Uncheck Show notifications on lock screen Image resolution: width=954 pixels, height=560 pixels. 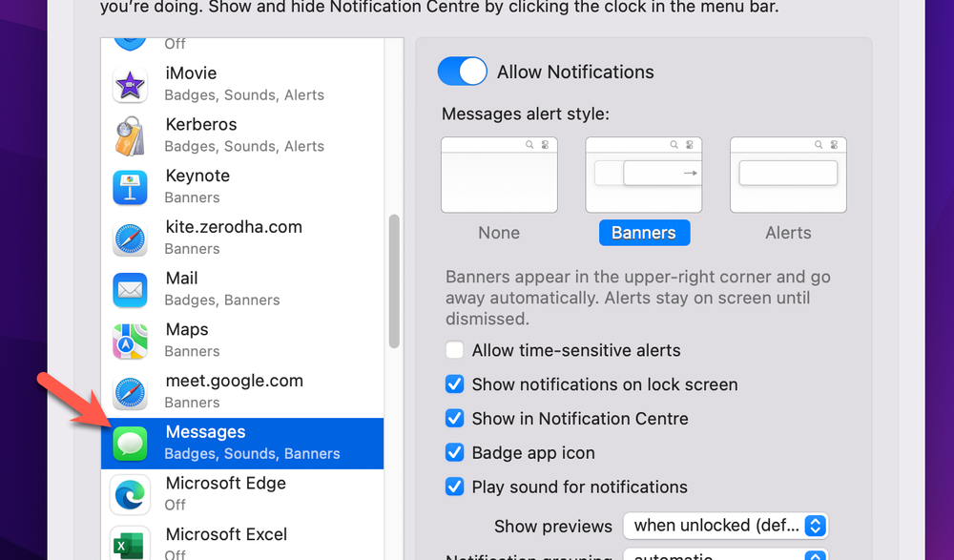click(x=455, y=384)
